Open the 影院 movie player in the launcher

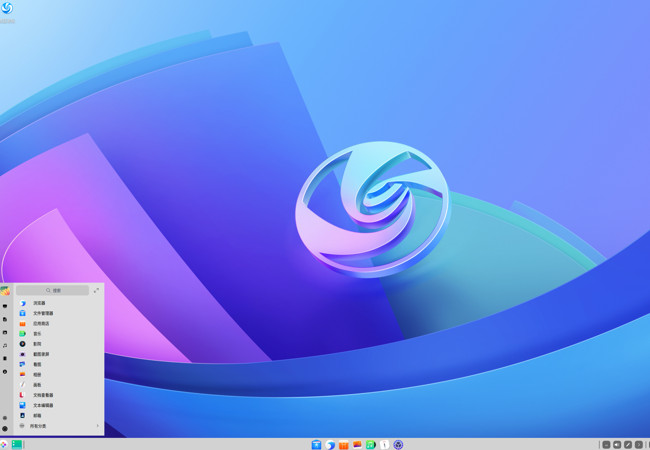(x=58, y=344)
